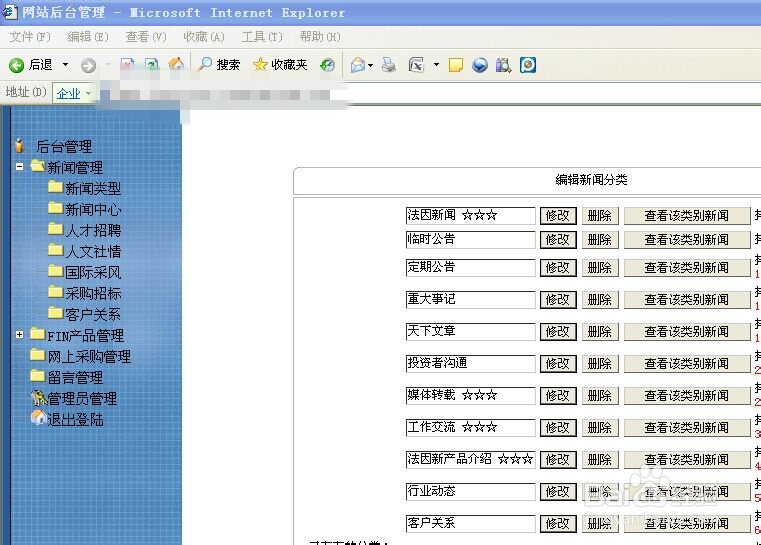The image size is (761, 545).
Task: Open 人才招聘 in the sidebar tree
Action: point(93,230)
